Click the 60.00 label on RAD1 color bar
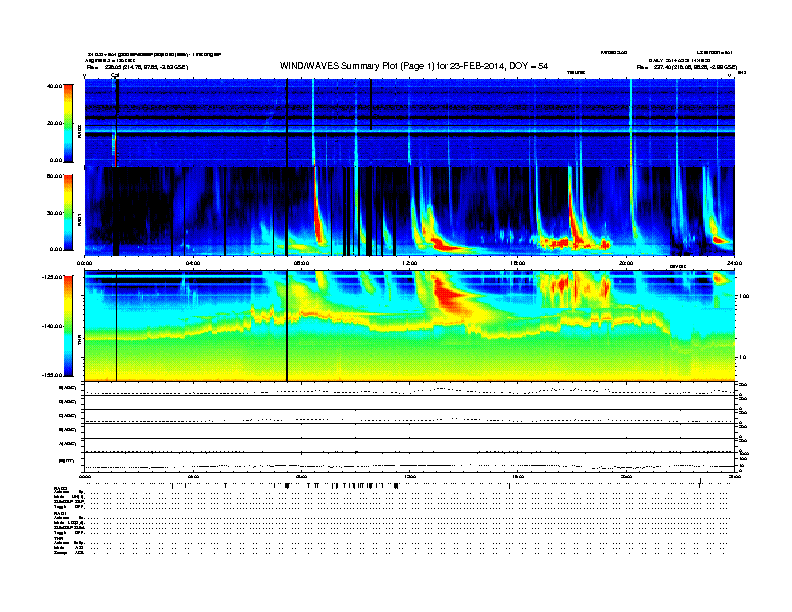The height and width of the screenshot is (612, 792). click(x=54, y=176)
